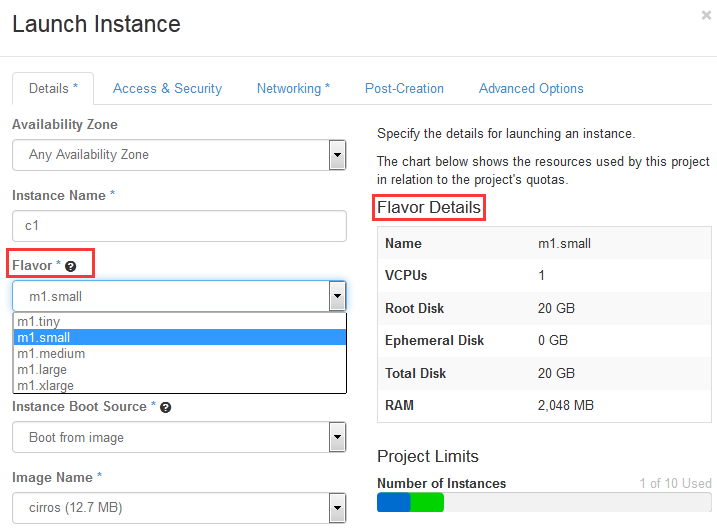Go to the Post-Creation tab
Viewport: 717px width, 529px height.
(x=404, y=88)
